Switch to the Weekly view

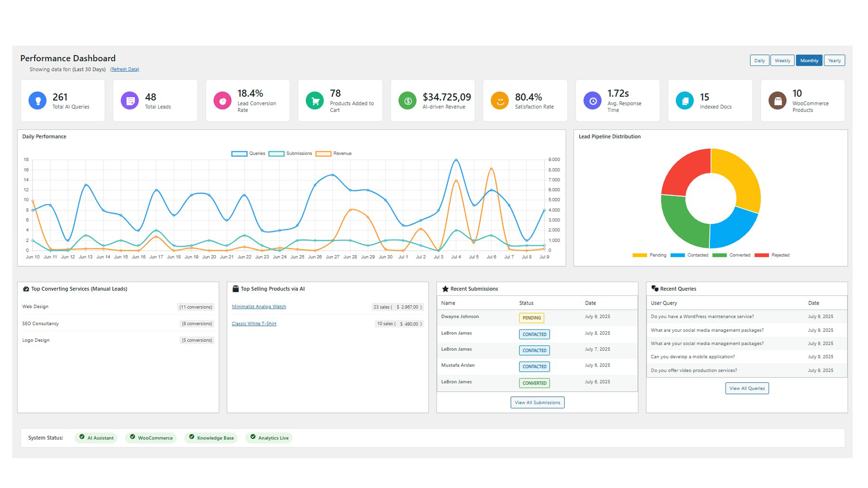[x=782, y=60]
